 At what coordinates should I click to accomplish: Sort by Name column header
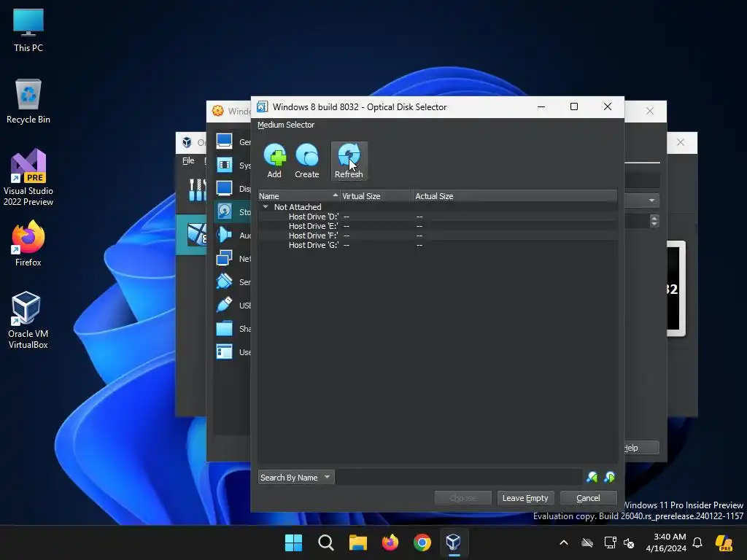click(298, 195)
